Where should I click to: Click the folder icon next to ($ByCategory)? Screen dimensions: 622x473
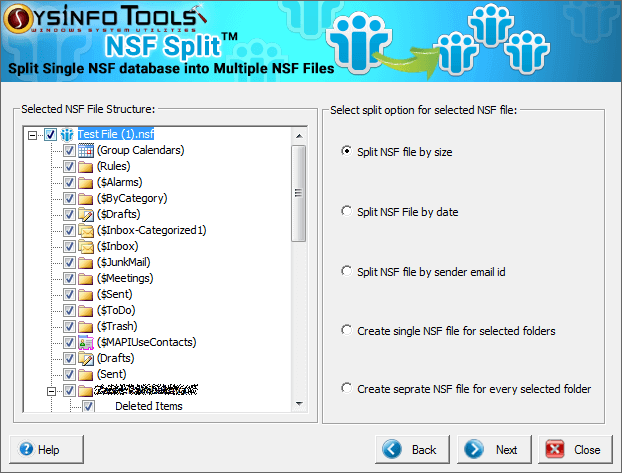pyautogui.click(x=85, y=198)
